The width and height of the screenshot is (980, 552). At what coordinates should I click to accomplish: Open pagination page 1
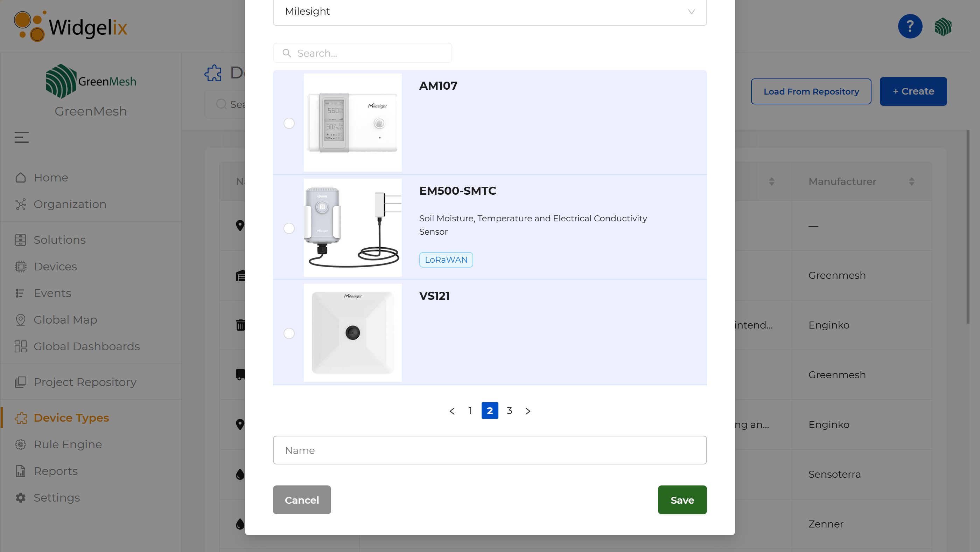pyautogui.click(x=470, y=410)
